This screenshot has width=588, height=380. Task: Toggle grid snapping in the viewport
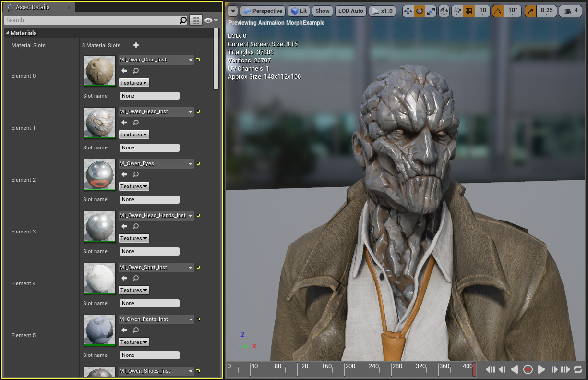click(x=469, y=11)
